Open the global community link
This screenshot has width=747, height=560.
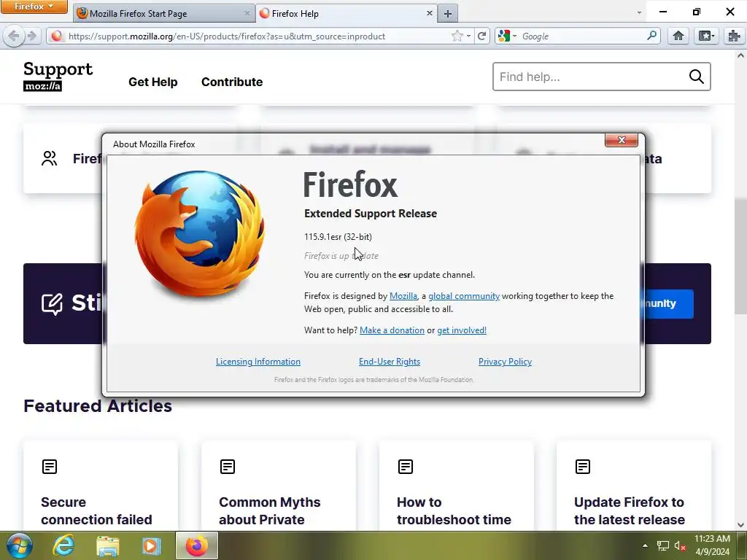coord(464,296)
